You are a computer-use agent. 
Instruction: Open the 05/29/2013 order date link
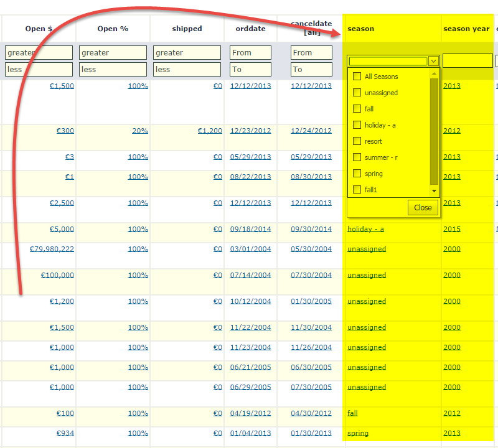(x=251, y=157)
